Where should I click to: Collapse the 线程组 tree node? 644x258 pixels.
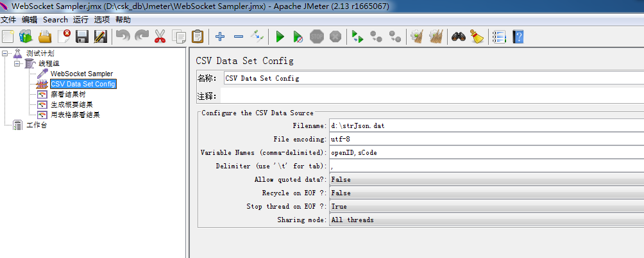pos(17,63)
